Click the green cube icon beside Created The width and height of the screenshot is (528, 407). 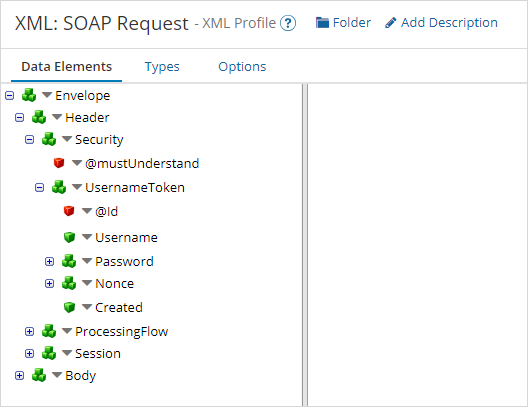(69, 307)
